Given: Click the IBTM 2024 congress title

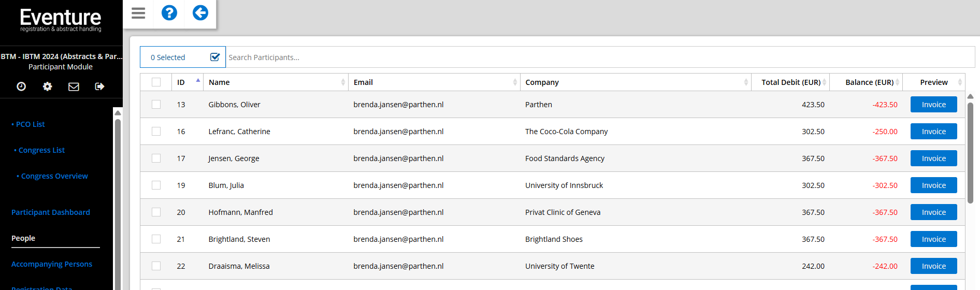Looking at the screenshot, I should point(62,56).
